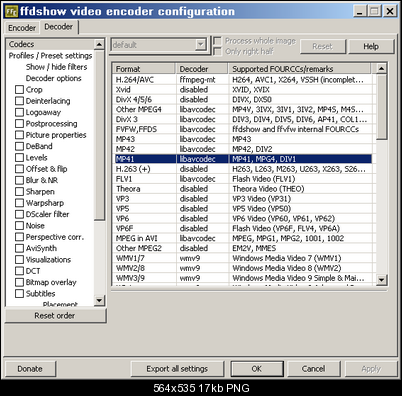
Task: Select the FVFW,FFDS row
Action: (243, 129)
